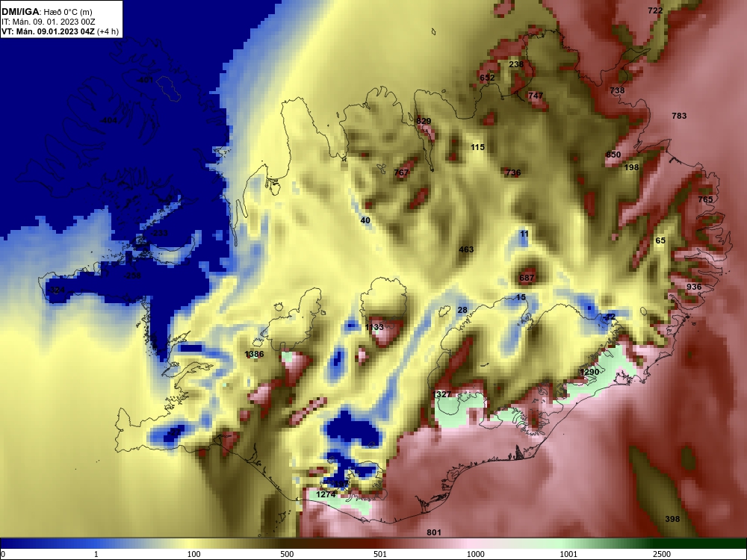Click the map value 736
Screen dimensions: 747x560
(x=513, y=172)
